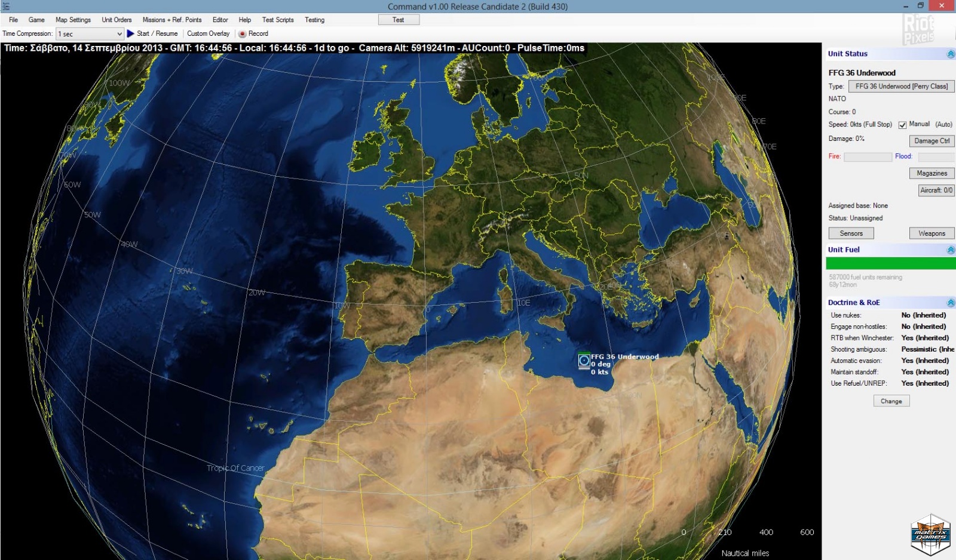
Task: Collapse the Doctrine & RoE panel chevron
Action: (950, 303)
